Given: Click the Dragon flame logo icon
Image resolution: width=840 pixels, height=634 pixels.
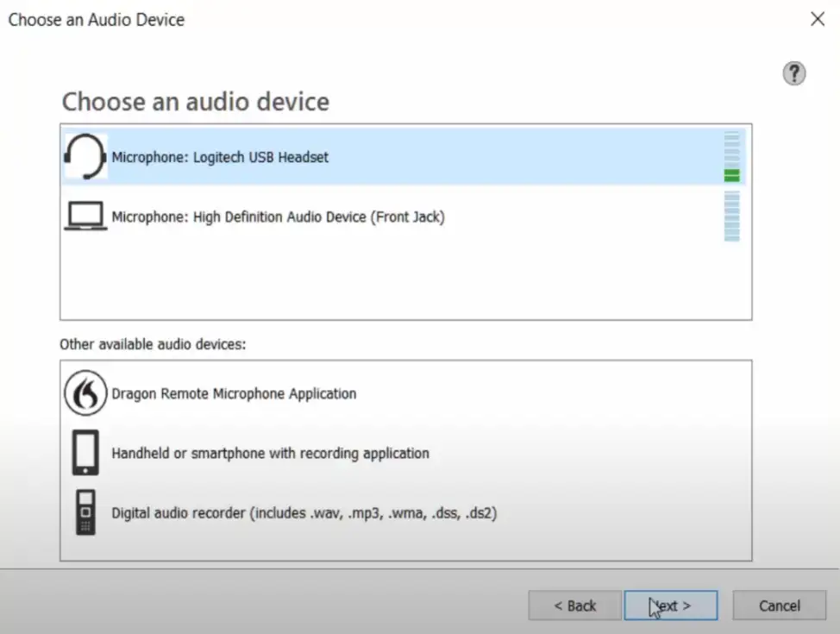Looking at the screenshot, I should coord(85,393).
